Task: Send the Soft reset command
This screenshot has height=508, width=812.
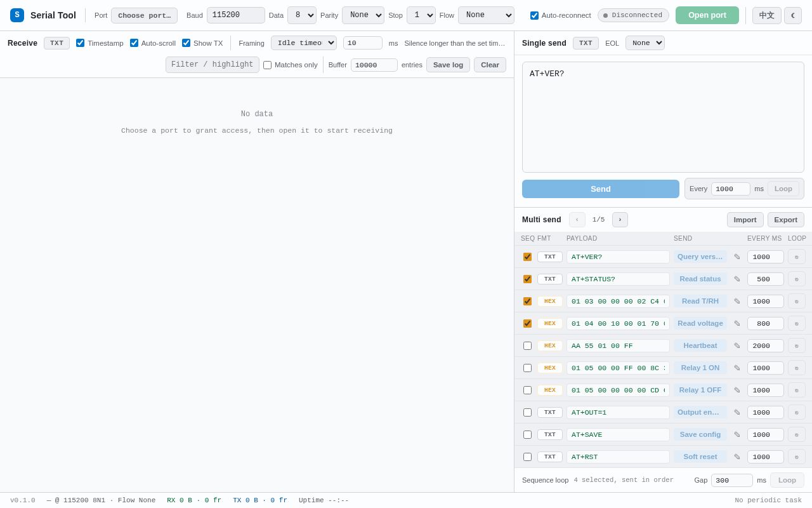Action: 700,457
